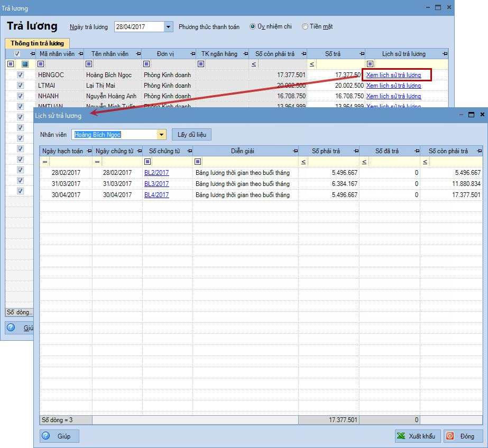Change filter operator for Số phải trả

click(303, 162)
